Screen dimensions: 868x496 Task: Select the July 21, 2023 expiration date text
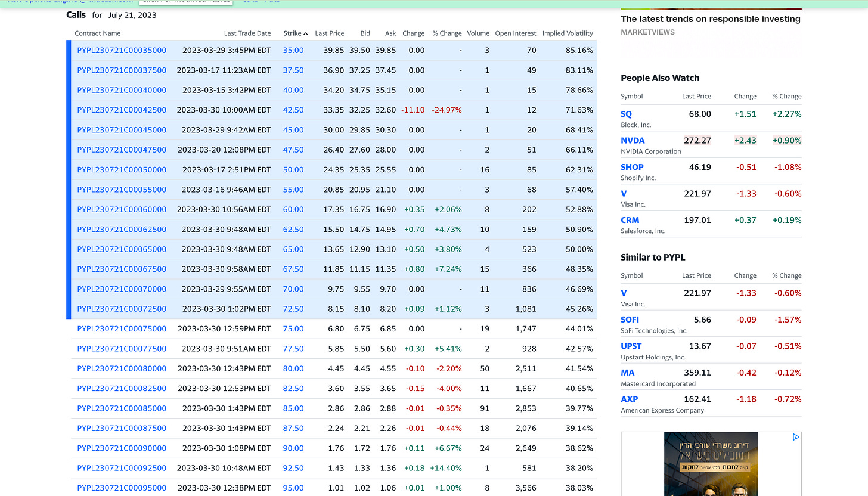[x=132, y=15]
